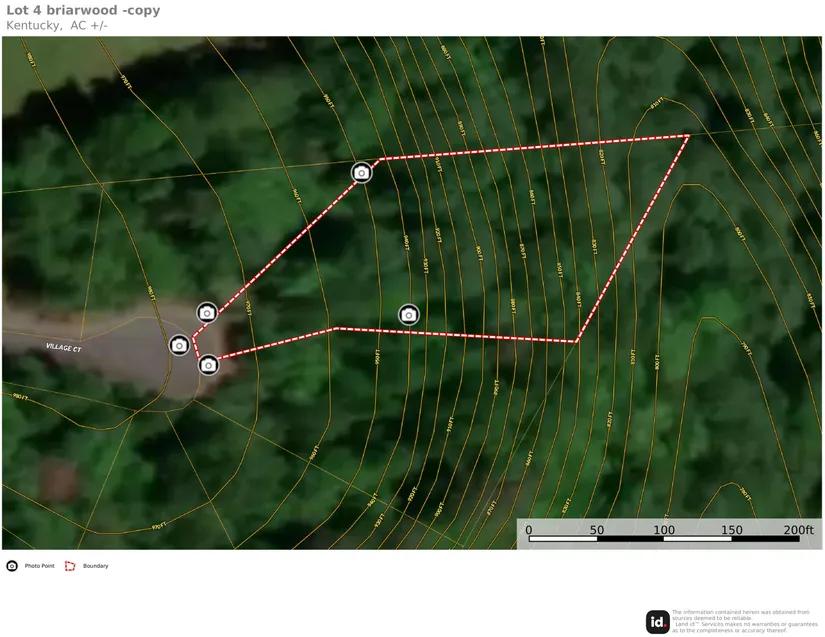Viewport: 825px width, 637px height.
Task: Click the lowest photo point at southwest corner
Action: (208, 365)
